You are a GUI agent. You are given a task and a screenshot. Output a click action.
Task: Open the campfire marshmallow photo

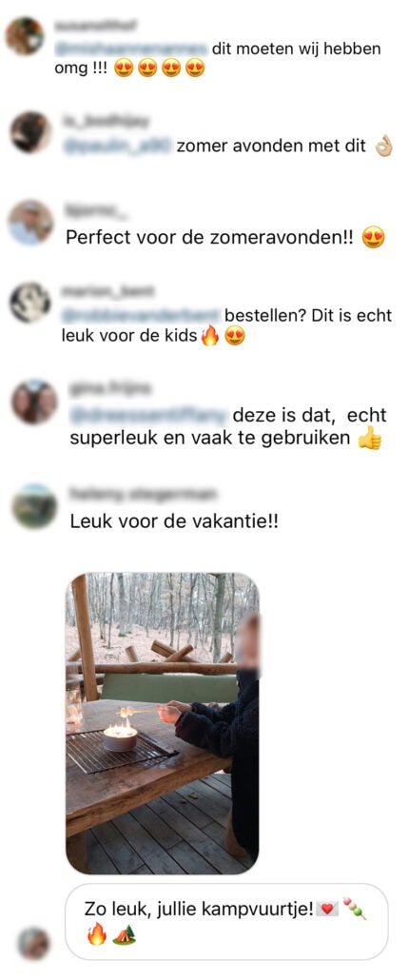163,723
